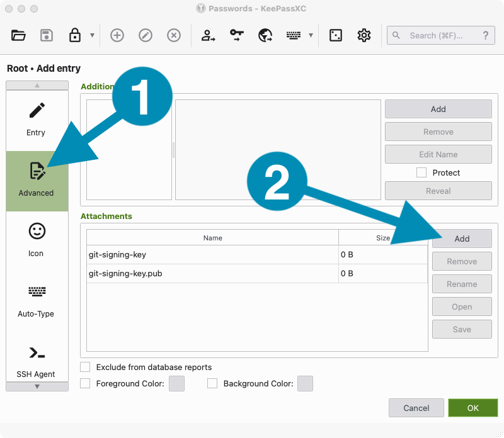Screen dimensions: 504x438
Task: Switch to the Icon section in sidebar
Action: click(x=37, y=240)
